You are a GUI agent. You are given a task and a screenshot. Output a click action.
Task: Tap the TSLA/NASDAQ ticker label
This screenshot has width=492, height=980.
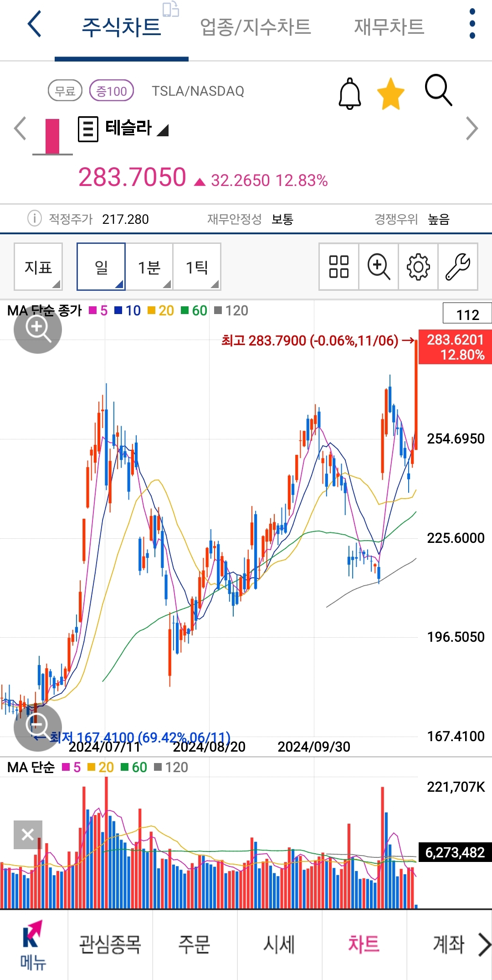(198, 91)
